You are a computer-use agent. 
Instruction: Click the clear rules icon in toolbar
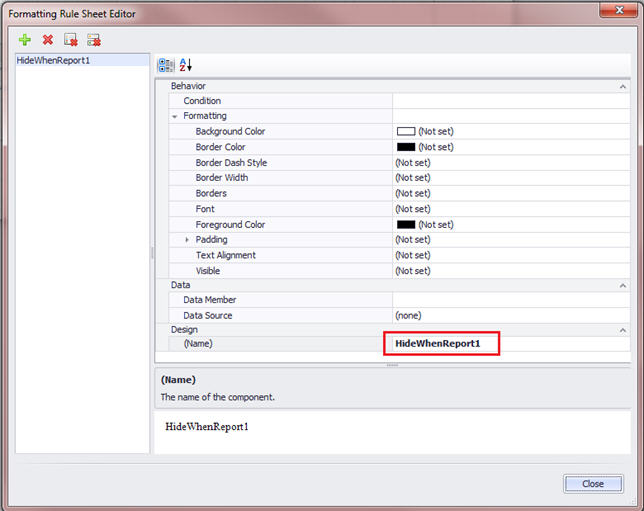tap(70, 39)
